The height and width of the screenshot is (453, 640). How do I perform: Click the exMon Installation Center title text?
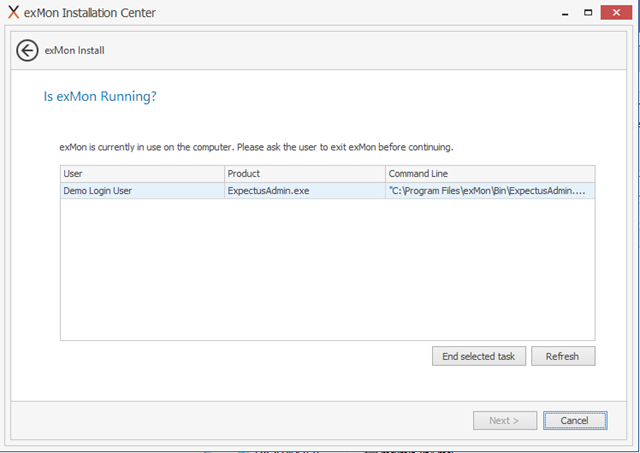pyautogui.click(x=89, y=13)
